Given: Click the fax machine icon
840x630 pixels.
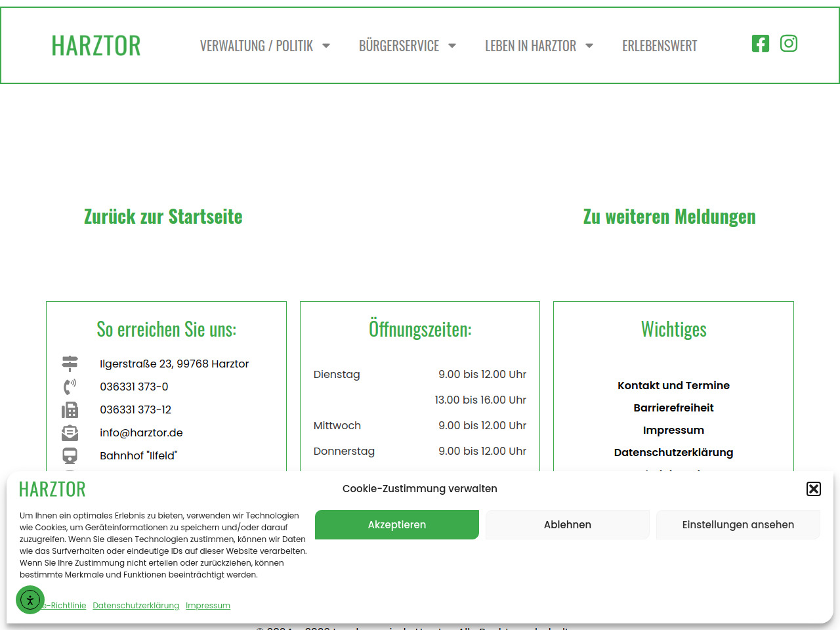Looking at the screenshot, I should click(70, 410).
